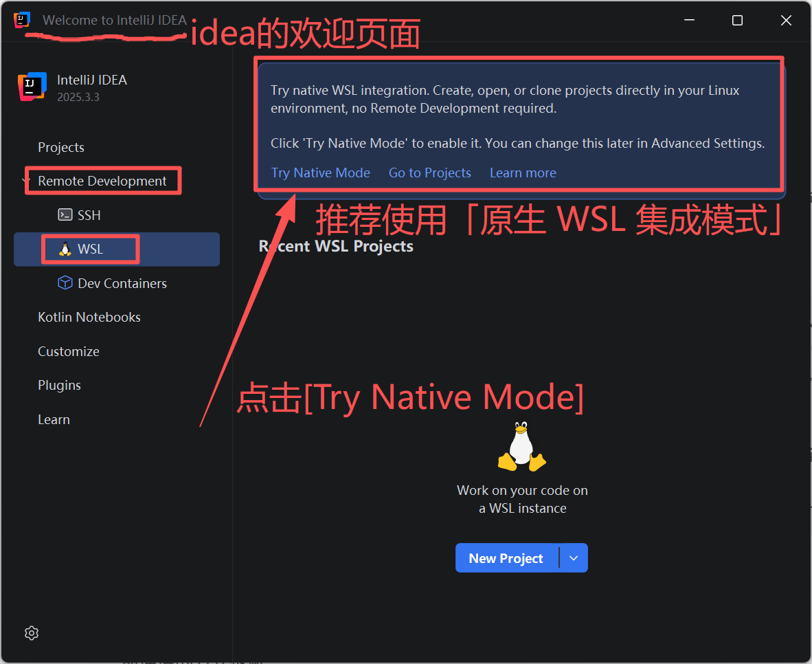Image resolution: width=812 pixels, height=664 pixels.
Task: Click the IntelliJ icon in the title bar
Action: click(x=21, y=20)
